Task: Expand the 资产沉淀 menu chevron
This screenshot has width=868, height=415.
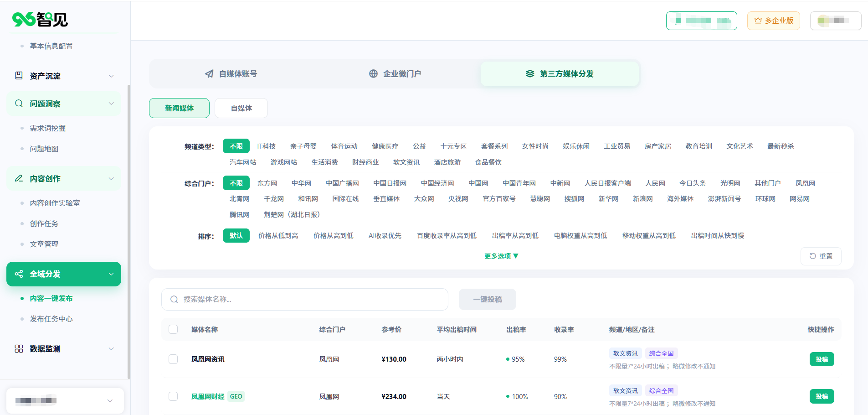Action: [111, 76]
